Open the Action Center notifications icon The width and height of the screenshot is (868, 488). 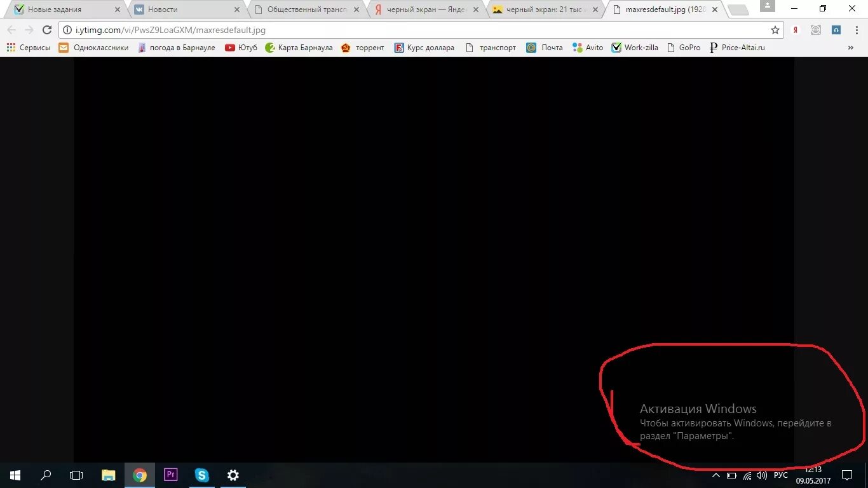[847, 475]
